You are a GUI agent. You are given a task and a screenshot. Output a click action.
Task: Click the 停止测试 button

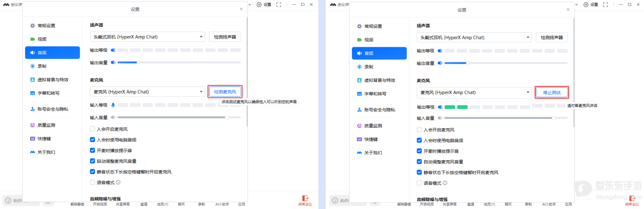pyautogui.click(x=552, y=92)
